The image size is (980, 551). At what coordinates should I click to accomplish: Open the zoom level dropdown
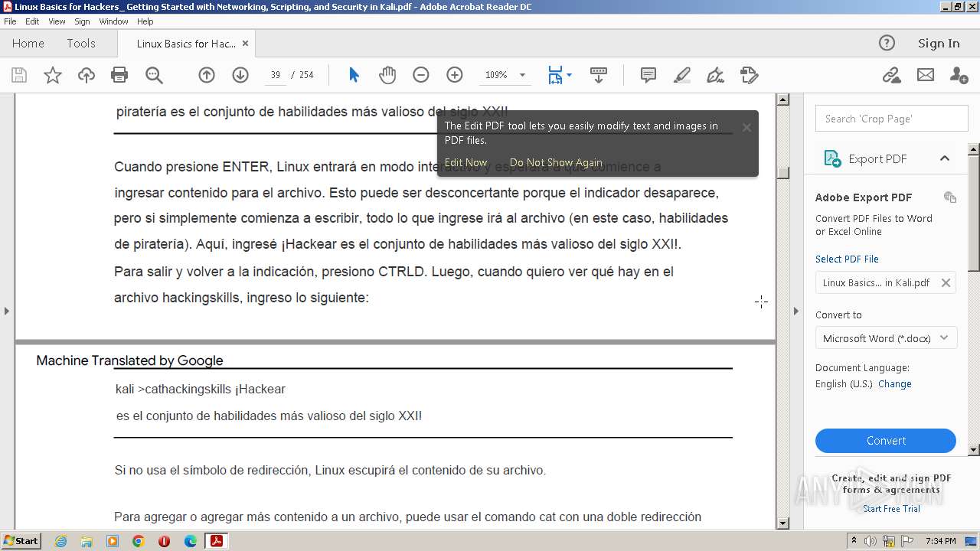(523, 75)
